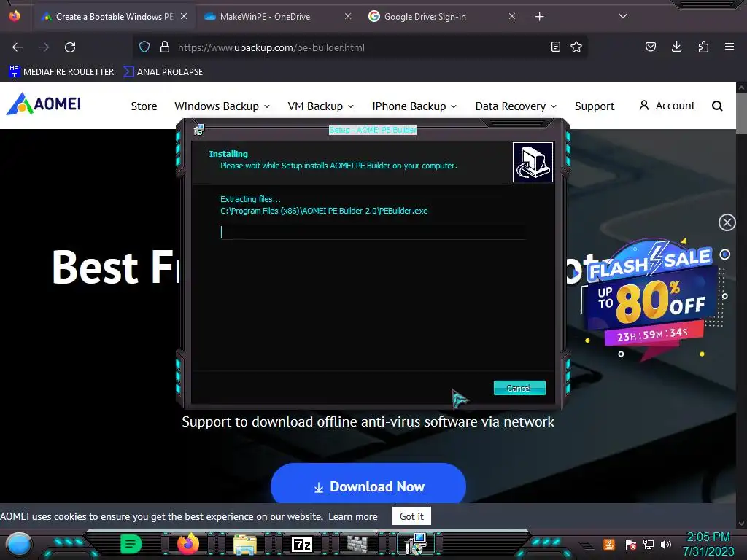The width and height of the screenshot is (747, 560).
Task: List all tabs with the chevron button
Action: [x=623, y=16]
